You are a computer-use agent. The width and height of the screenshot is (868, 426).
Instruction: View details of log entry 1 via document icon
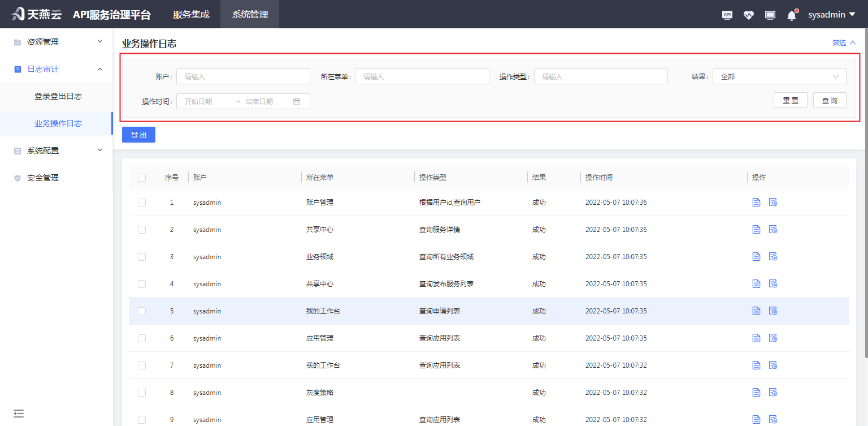756,202
